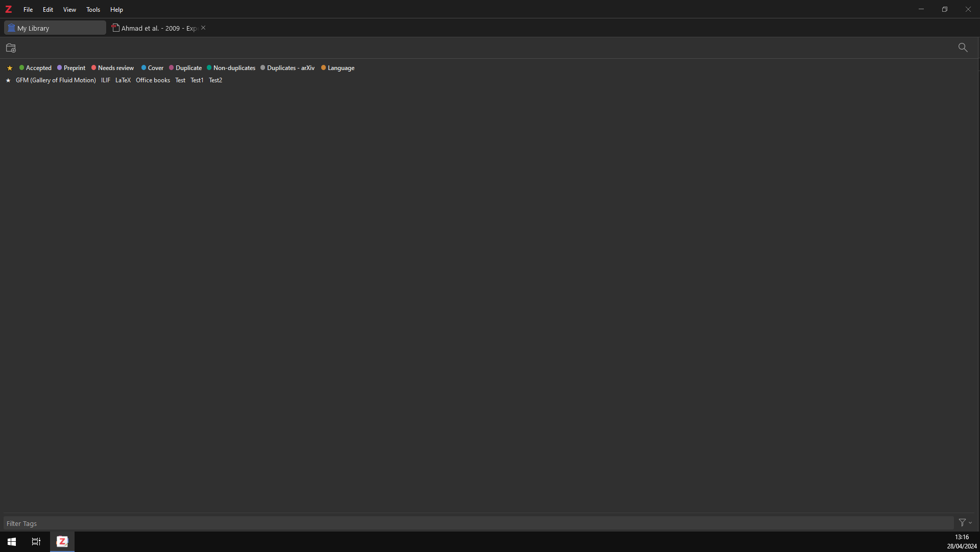Select the Language tag
Screen dimensions: 980x552
click(x=338, y=68)
